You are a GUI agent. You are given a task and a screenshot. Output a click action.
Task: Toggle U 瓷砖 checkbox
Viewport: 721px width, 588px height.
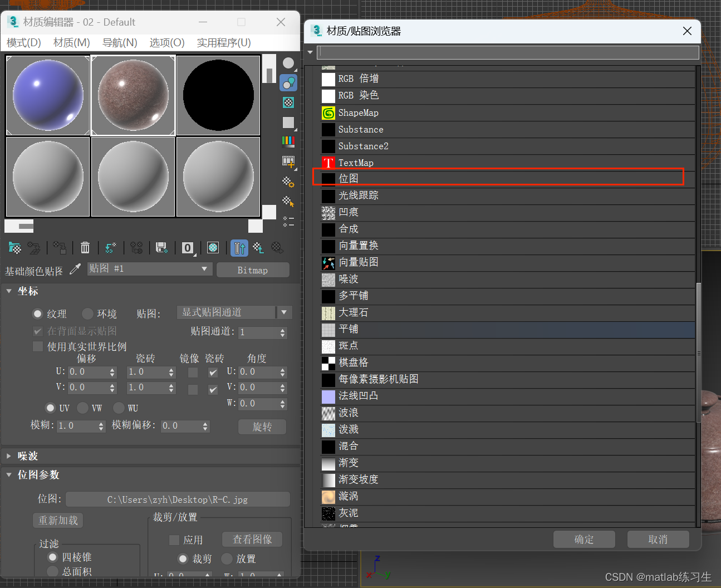tap(213, 373)
